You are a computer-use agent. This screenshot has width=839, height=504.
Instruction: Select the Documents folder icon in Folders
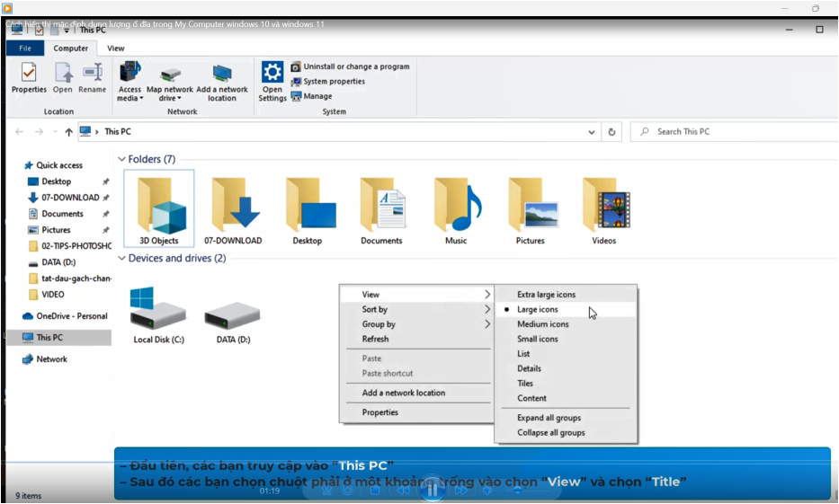coord(381,210)
